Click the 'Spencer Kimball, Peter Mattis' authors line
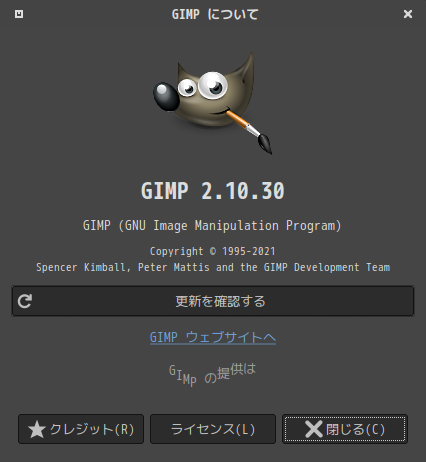The height and width of the screenshot is (462, 426). tap(213, 267)
